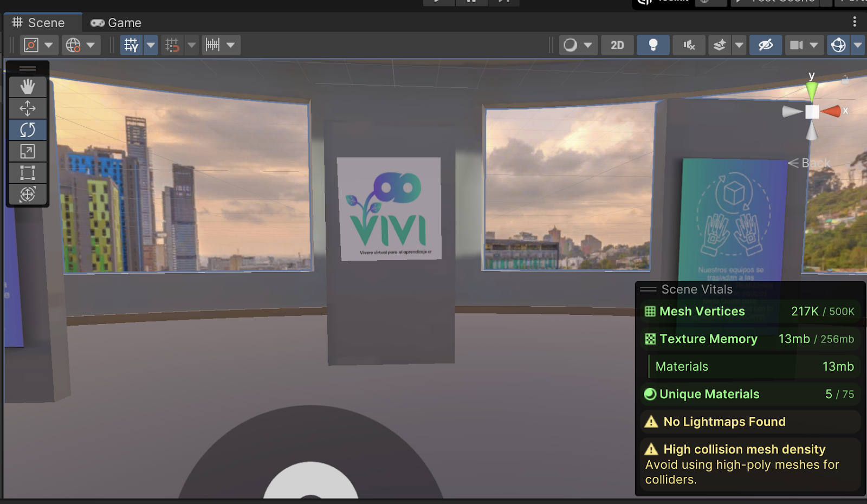
Task: Click the Mesh Vertices grid icon
Action: (650, 312)
